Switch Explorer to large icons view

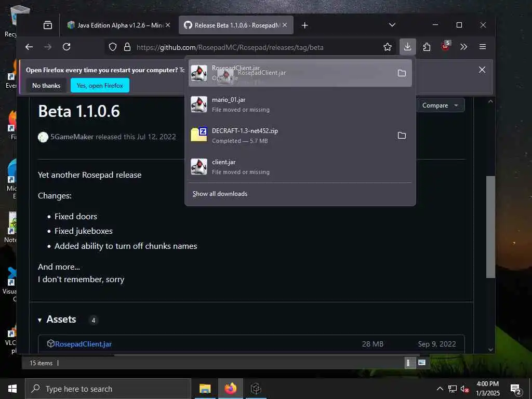coord(422,363)
